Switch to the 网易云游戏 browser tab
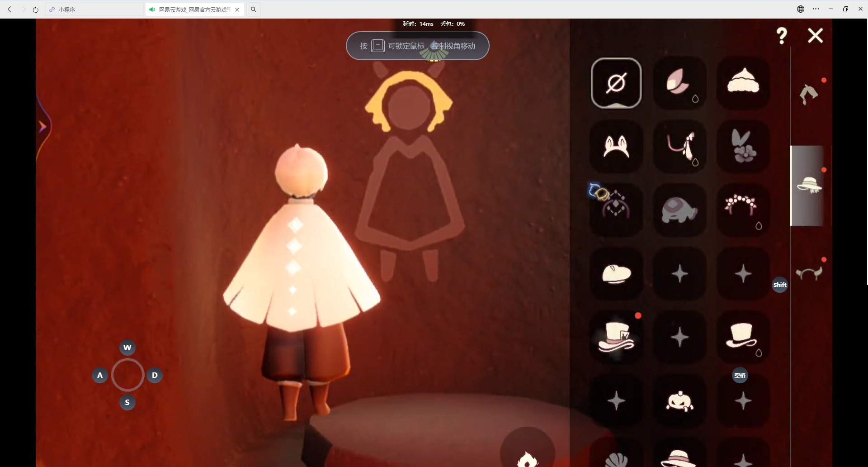Screen dimensions: 868x467 coord(195,10)
